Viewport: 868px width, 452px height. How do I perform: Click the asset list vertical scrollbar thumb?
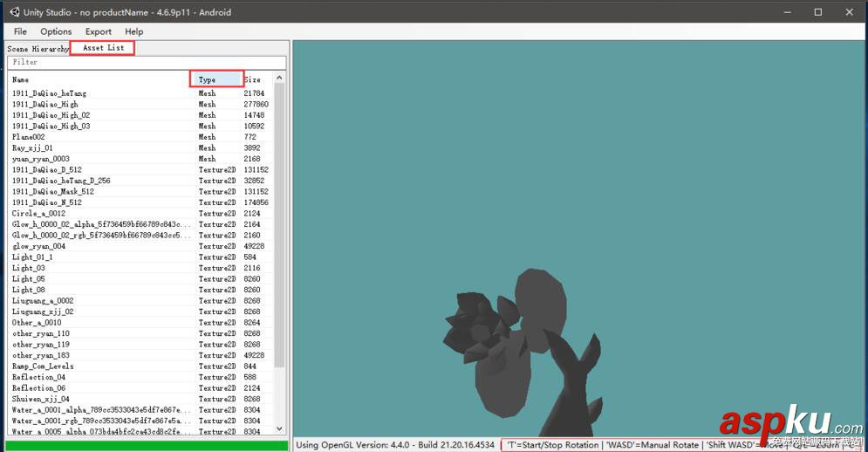279,225
